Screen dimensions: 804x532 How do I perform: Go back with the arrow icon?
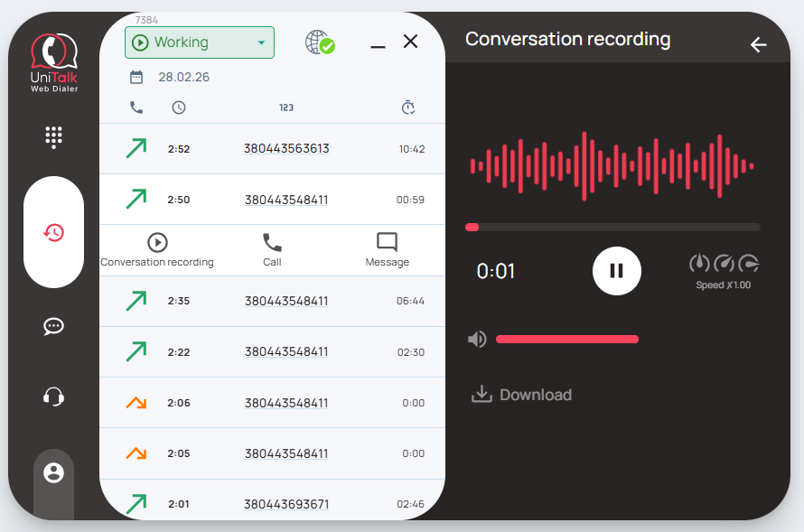(x=758, y=45)
